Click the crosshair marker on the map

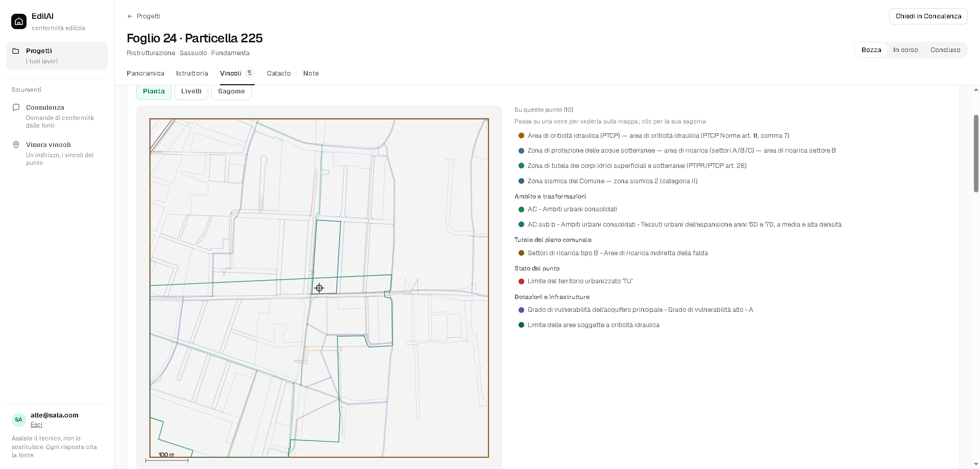[319, 288]
